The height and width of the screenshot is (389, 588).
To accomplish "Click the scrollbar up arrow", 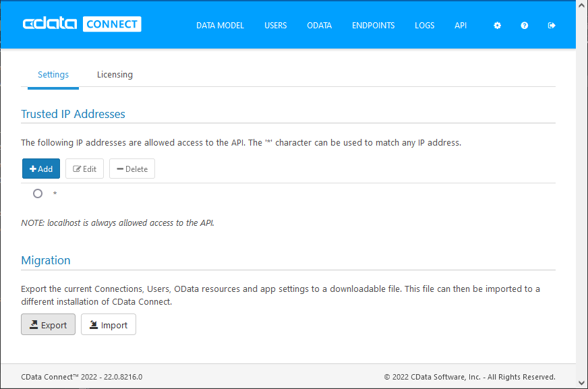I will click(x=582, y=6).
